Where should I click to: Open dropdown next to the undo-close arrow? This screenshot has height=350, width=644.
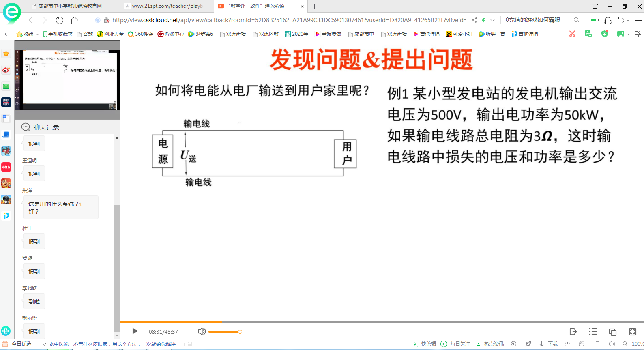point(628,21)
